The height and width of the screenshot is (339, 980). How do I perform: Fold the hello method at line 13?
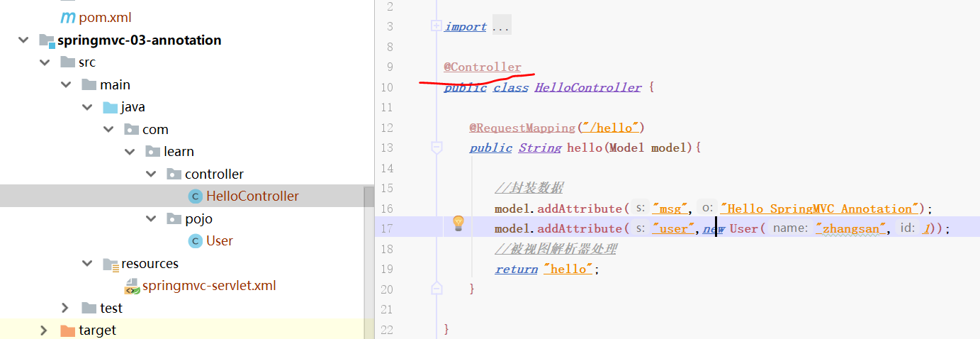[437, 148]
